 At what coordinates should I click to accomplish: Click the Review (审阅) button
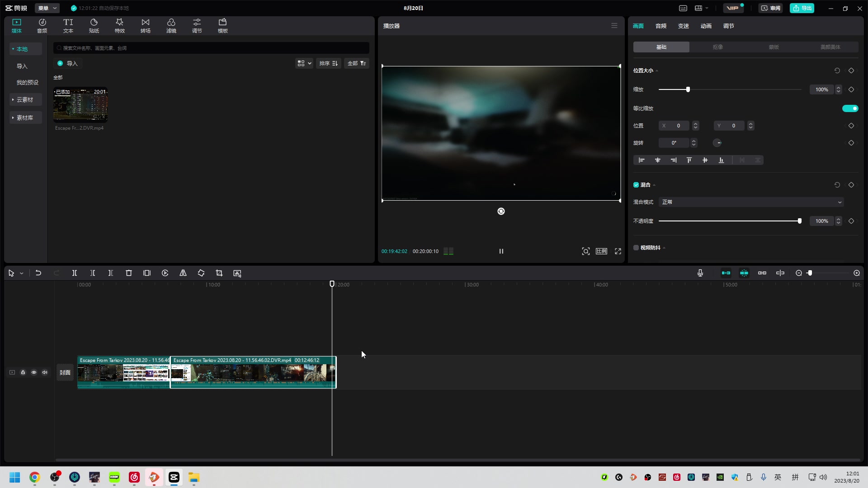(x=771, y=8)
